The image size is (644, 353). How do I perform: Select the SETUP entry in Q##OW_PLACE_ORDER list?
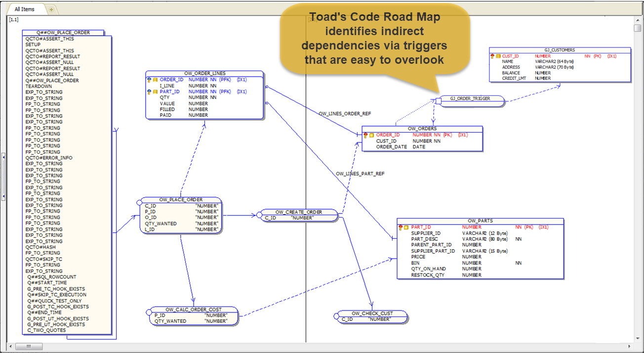pyautogui.click(x=33, y=44)
